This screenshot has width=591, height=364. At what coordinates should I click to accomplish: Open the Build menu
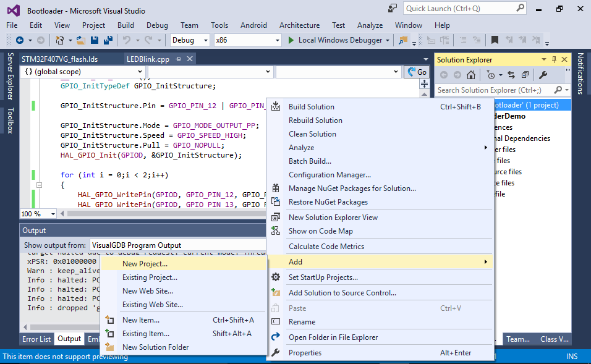[x=125, y=25]
